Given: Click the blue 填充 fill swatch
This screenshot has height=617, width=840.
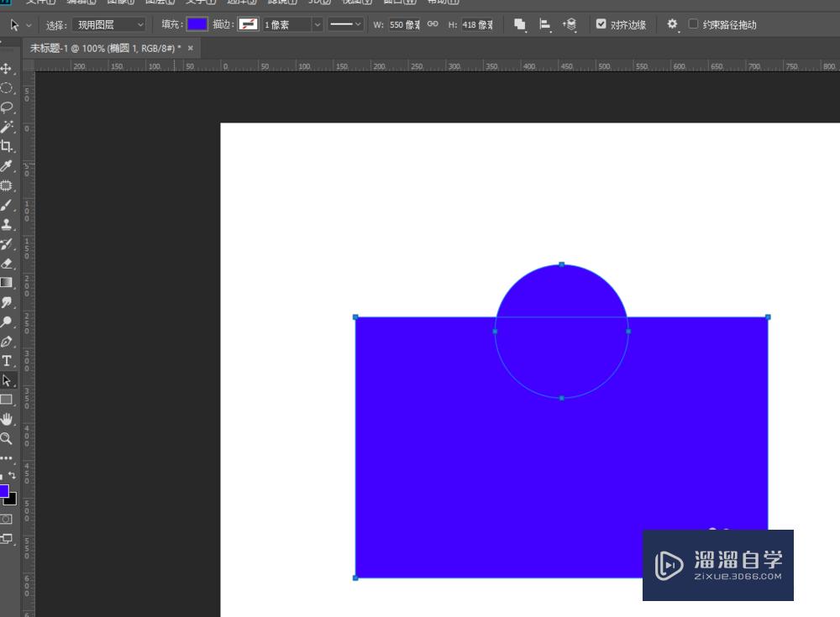Looking at the screenshot, I should pos(197,24).
